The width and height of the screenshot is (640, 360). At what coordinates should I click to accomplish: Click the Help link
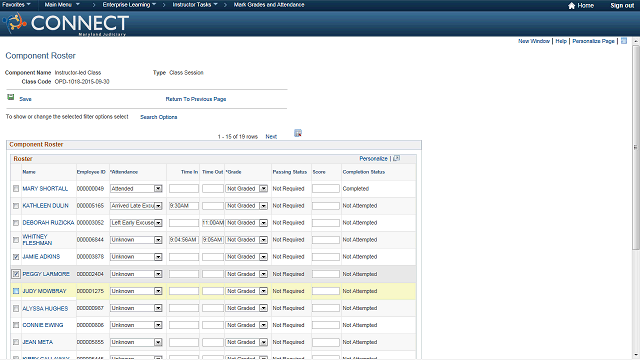click(x=561, y=41)
